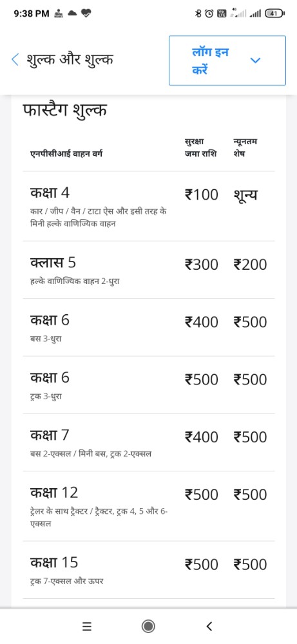Tap the सुरक्षा जमा राशि column header
This screenshot has width=297, height=644.
click(201, 148)
